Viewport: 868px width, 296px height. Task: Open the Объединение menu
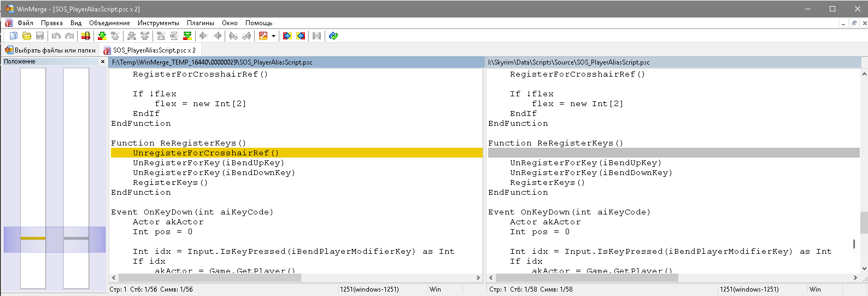[109, 23]
